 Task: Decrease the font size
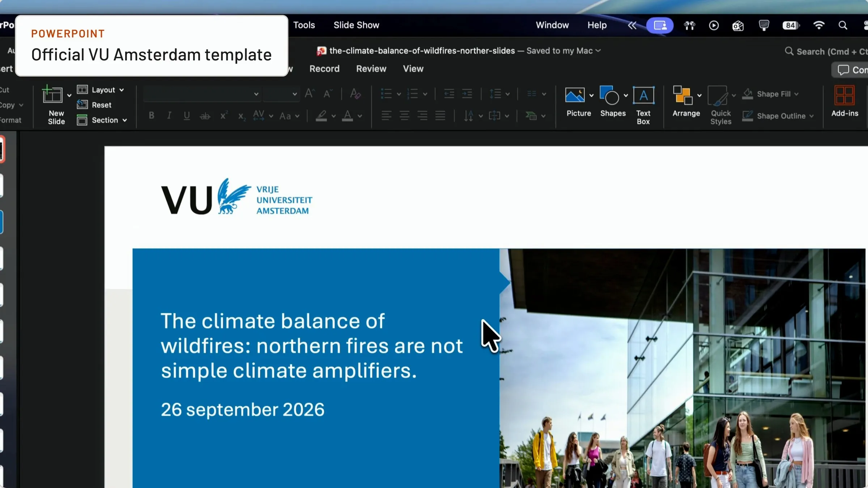(x=328, y=94)
